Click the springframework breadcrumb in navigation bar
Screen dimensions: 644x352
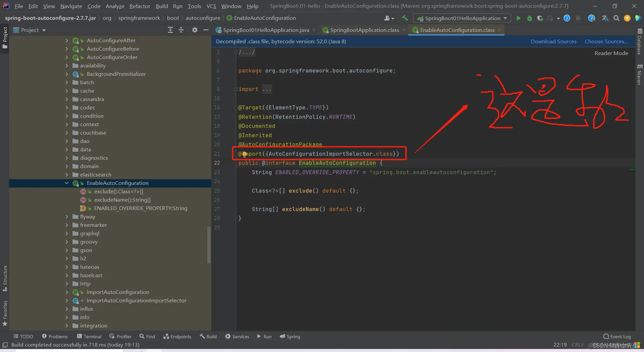tap(139, 18)
